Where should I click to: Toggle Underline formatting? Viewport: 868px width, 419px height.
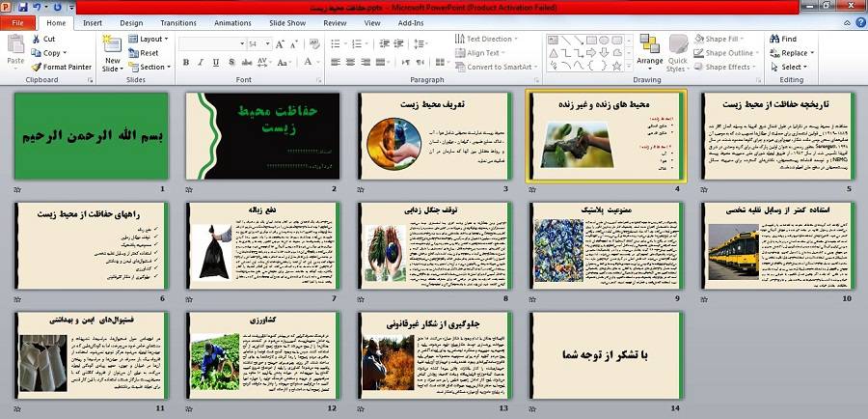pos(216,62)
